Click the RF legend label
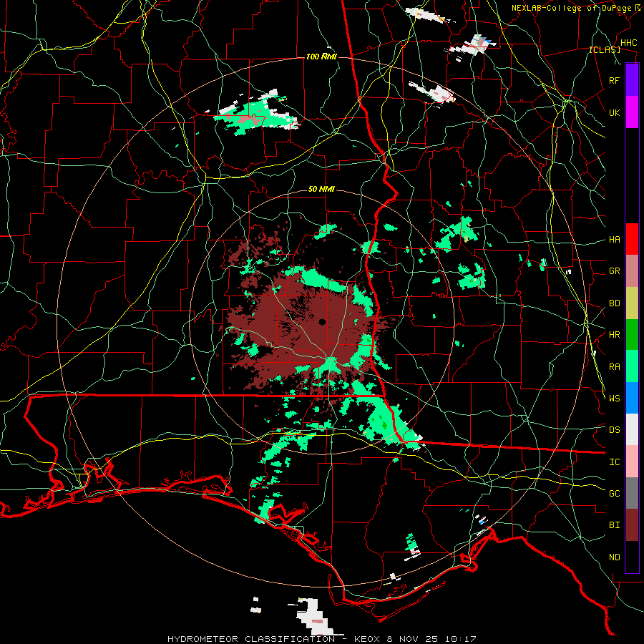 (x=615, y=80)
